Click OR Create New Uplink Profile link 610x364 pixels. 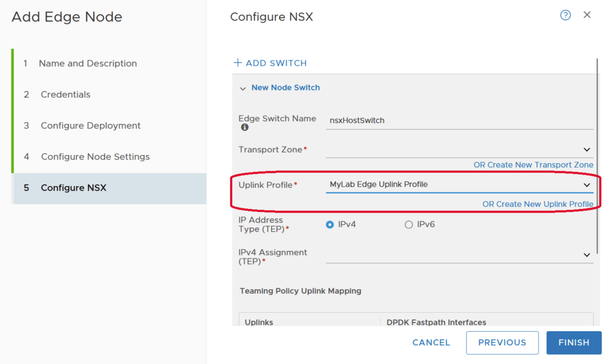[537, 204]
